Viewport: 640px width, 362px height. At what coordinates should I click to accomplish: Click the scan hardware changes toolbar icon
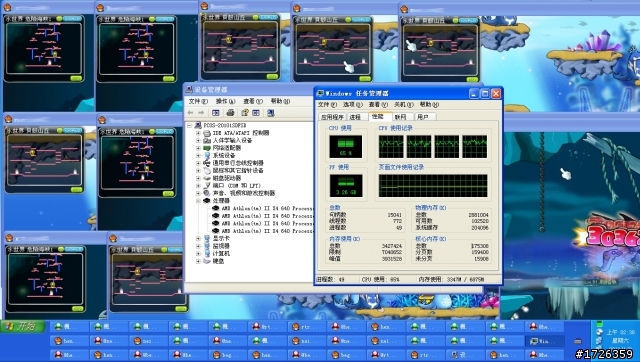tap(271, 113)
